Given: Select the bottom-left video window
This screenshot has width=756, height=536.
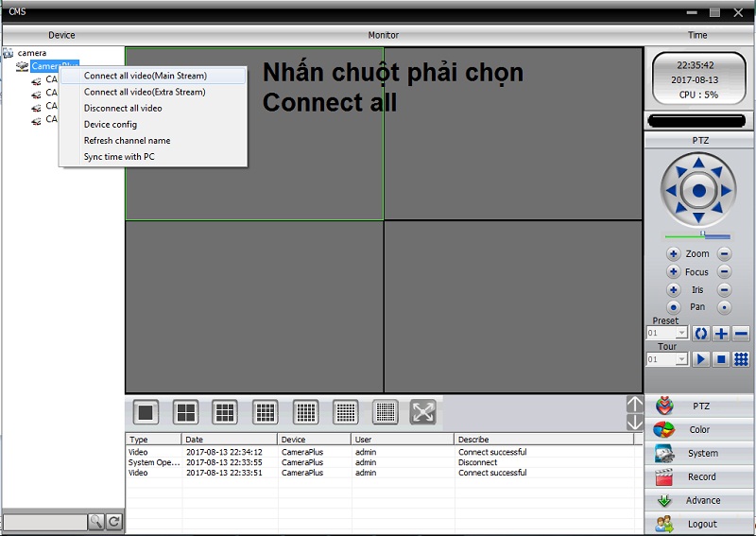Looking at the screenshot, I should [x=254, y=307].
